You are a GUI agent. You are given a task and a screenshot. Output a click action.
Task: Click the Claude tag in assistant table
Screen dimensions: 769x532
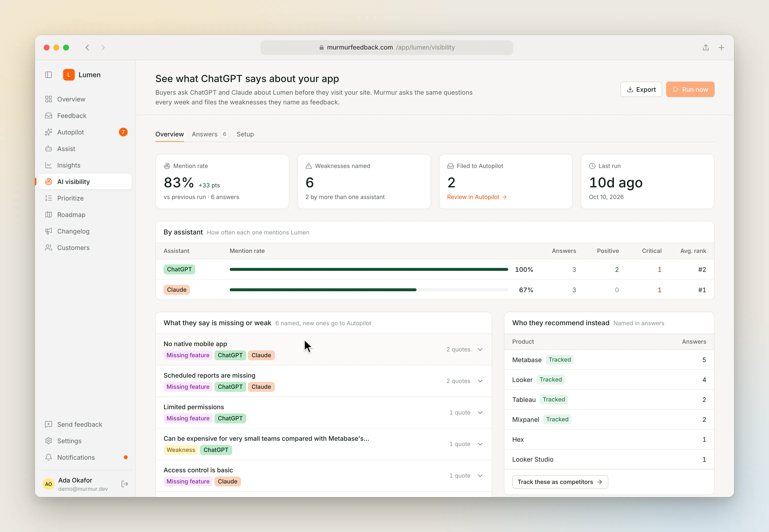(177, 290)
